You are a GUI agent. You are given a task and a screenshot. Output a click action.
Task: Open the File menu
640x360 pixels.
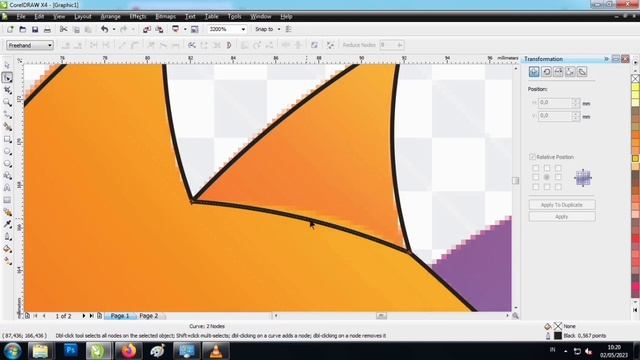pos(21,17)
